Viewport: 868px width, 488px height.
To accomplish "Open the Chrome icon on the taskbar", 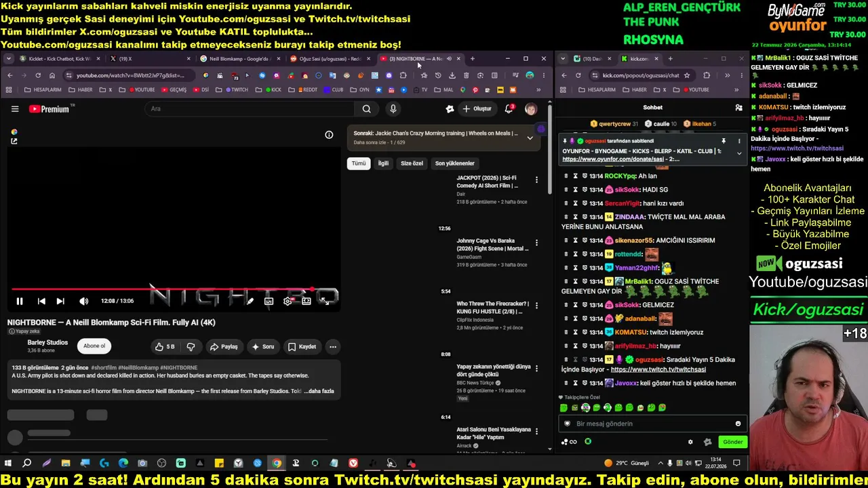I will [x=277, y=464].
